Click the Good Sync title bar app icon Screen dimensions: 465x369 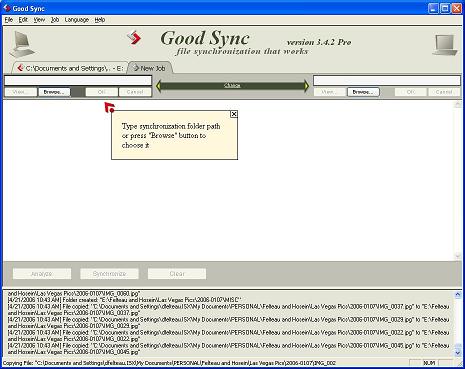tap(7, 8)
